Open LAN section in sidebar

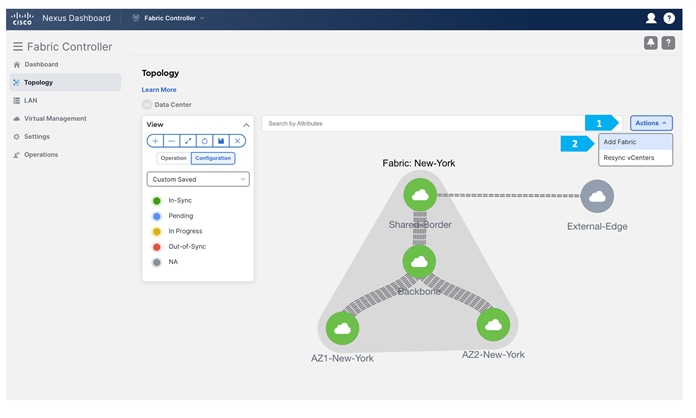pos(65,101)
